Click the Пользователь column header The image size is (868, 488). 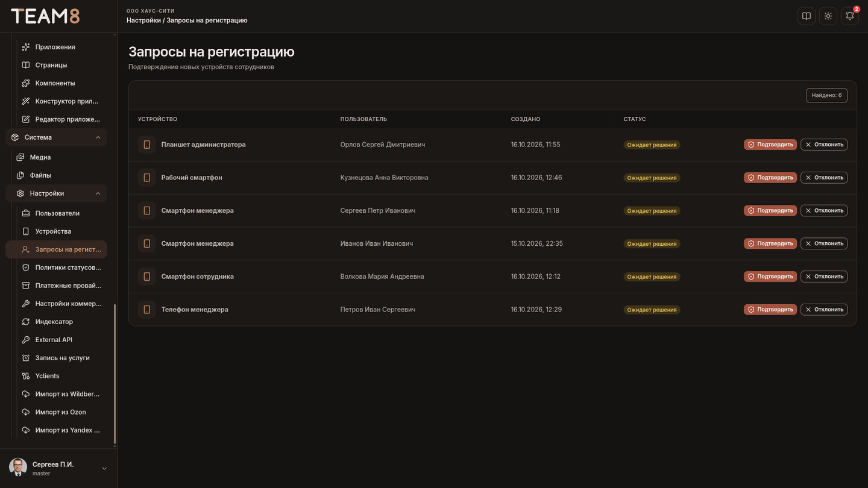pos(363,119)
